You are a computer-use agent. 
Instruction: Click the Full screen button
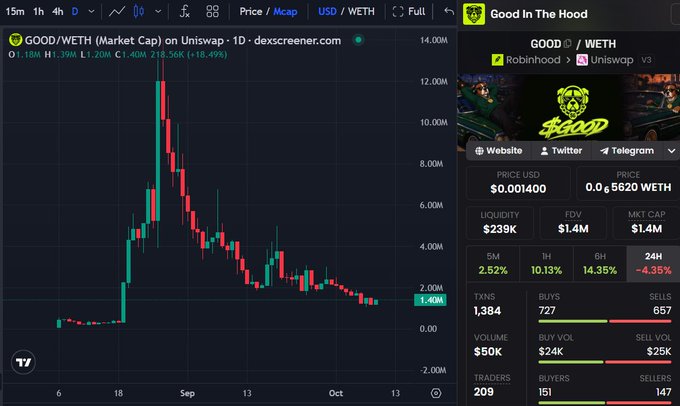(x=409, y=12)
